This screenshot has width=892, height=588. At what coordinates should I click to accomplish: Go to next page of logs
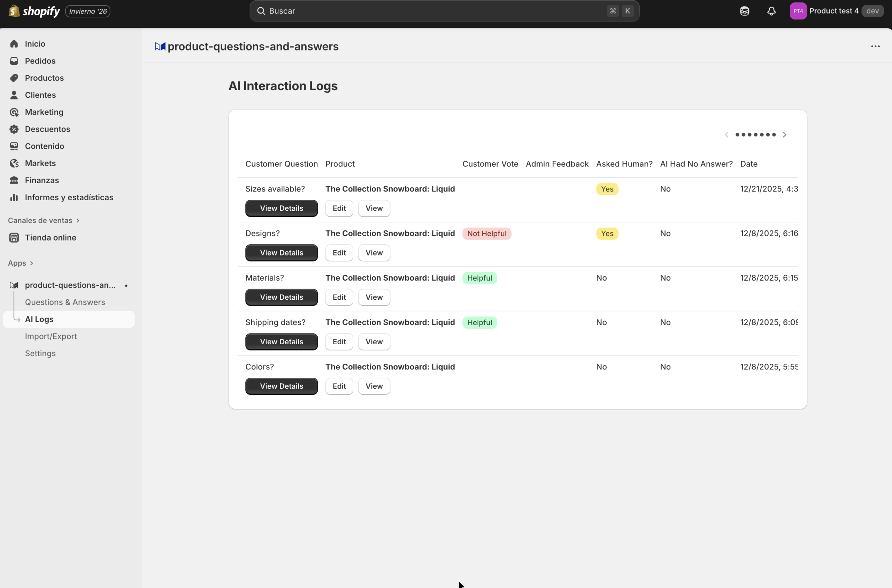click(x=784, y=135)
